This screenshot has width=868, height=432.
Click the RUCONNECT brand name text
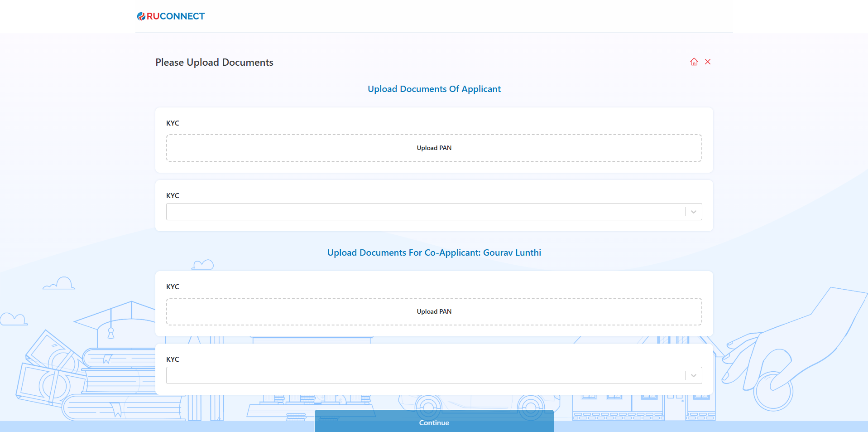tap(176, 16)
